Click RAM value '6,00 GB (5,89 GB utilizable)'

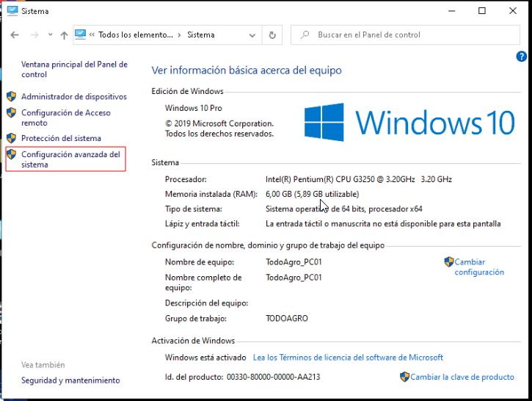pos(312,194)
